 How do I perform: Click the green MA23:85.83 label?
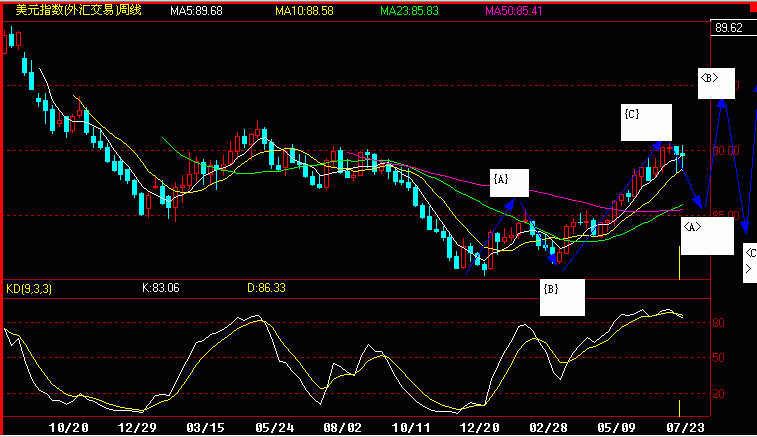pos(409,11)
